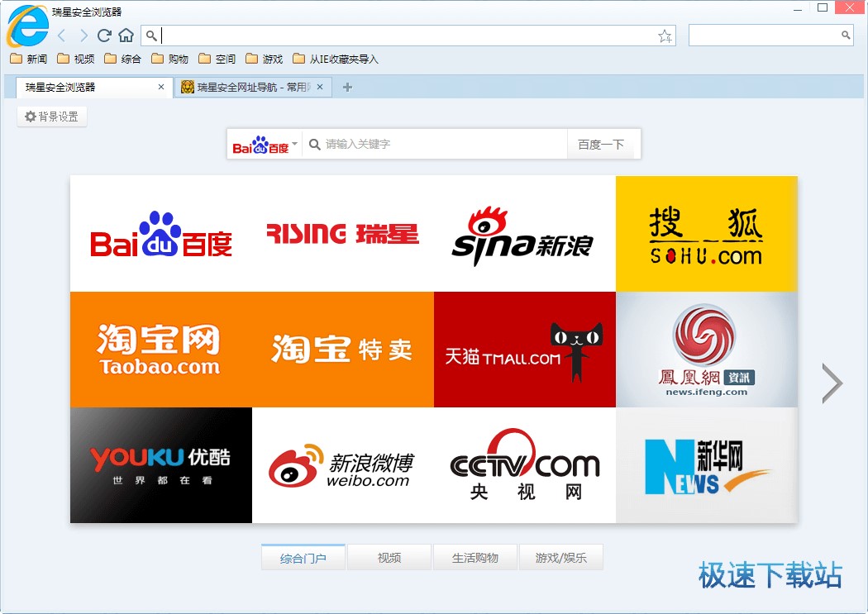Open a new tab with plus icon

[x=348, y=88]
